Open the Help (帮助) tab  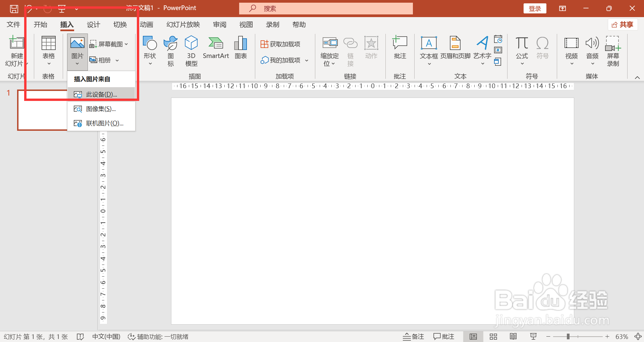[x=299, y=24]
